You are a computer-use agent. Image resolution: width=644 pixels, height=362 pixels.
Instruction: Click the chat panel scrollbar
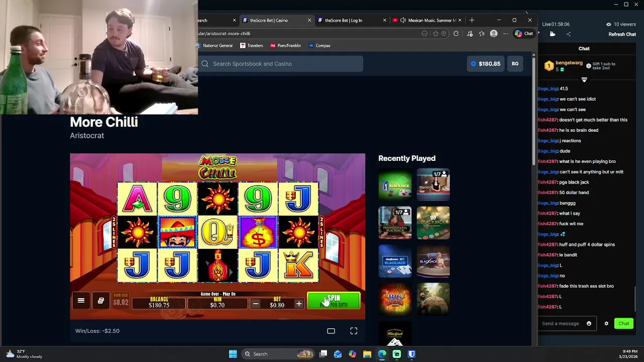(635, 300)
